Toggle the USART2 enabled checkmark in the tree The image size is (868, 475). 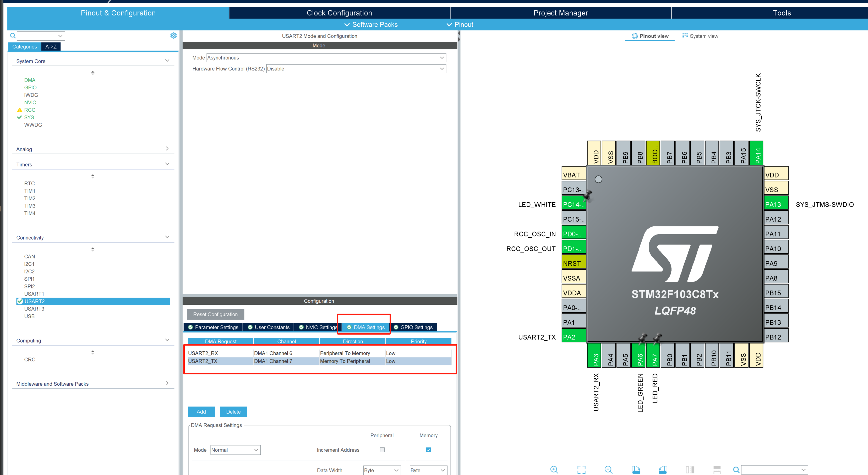click(20, 301)
